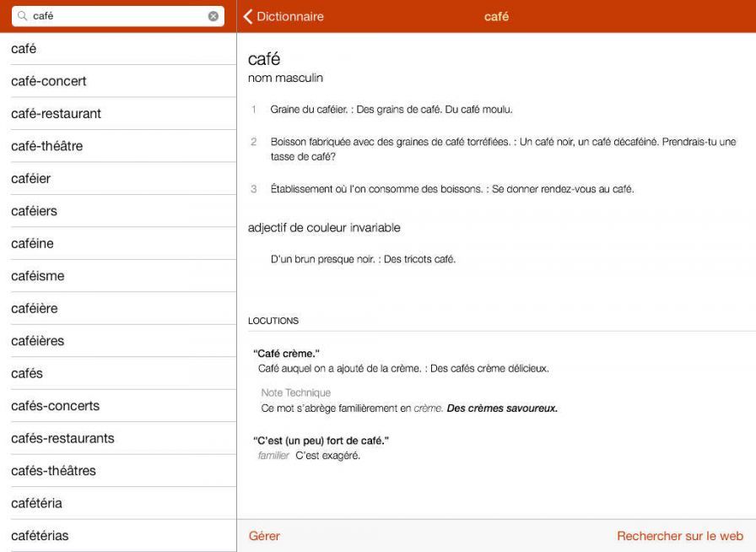Viewport: 756px width, 552px height.
Task: Open Rechercher sur le web
Action: pyautogui.click(x=679, y=536)
